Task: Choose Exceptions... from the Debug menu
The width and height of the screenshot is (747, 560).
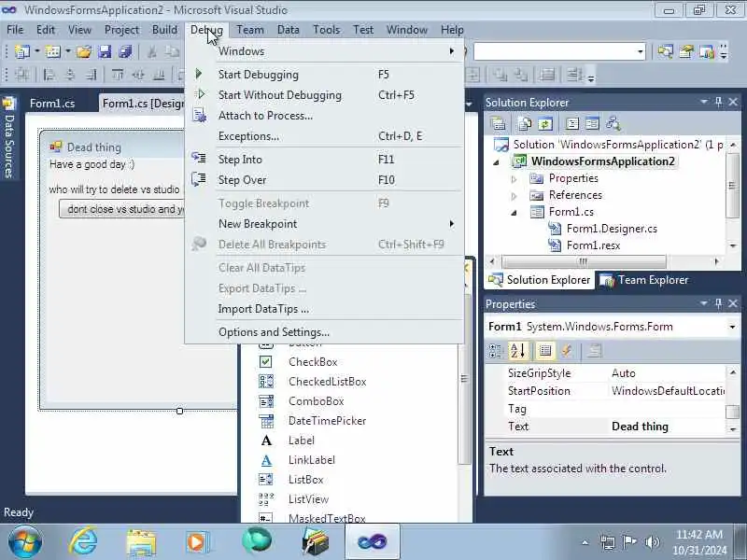Action: pos(324,136)
